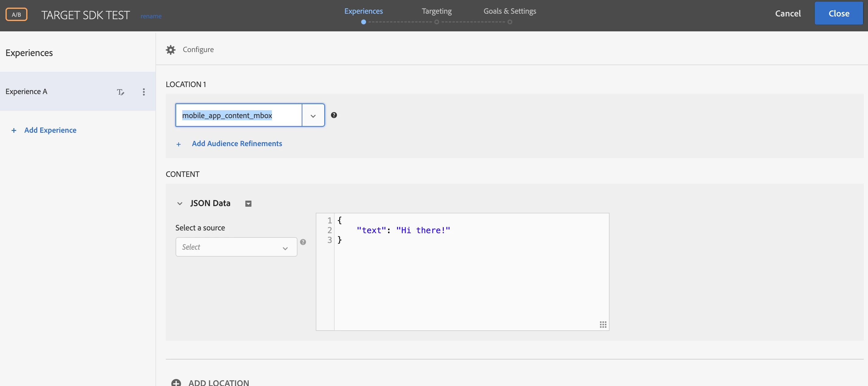The width and height of the screenshot is (868, 386).
Task: Go to the Targeting step
Action: pos(436,11)
